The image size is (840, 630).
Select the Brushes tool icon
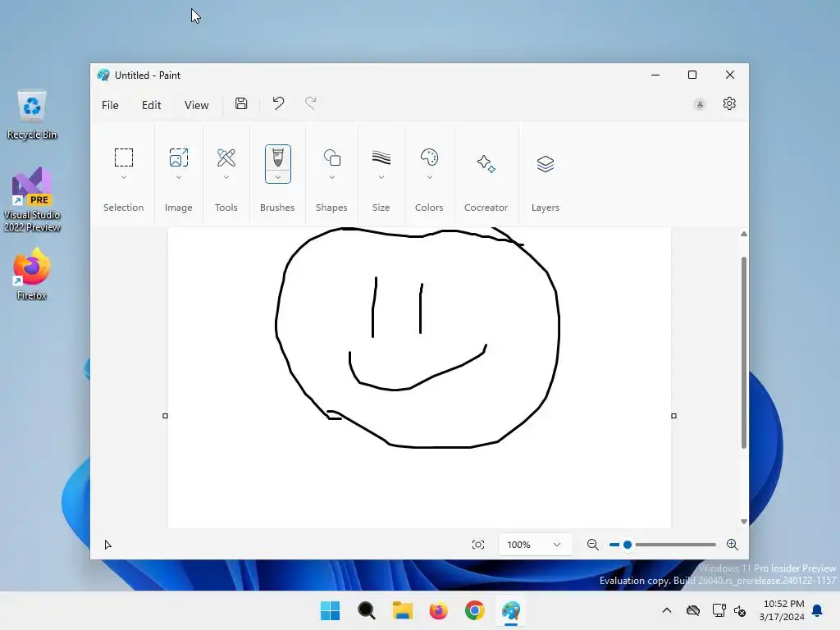coord(277,158)
